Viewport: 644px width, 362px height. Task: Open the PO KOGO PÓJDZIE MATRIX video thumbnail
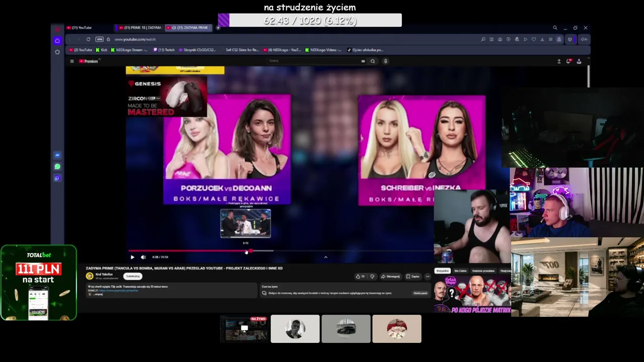[x=472, y=295]
